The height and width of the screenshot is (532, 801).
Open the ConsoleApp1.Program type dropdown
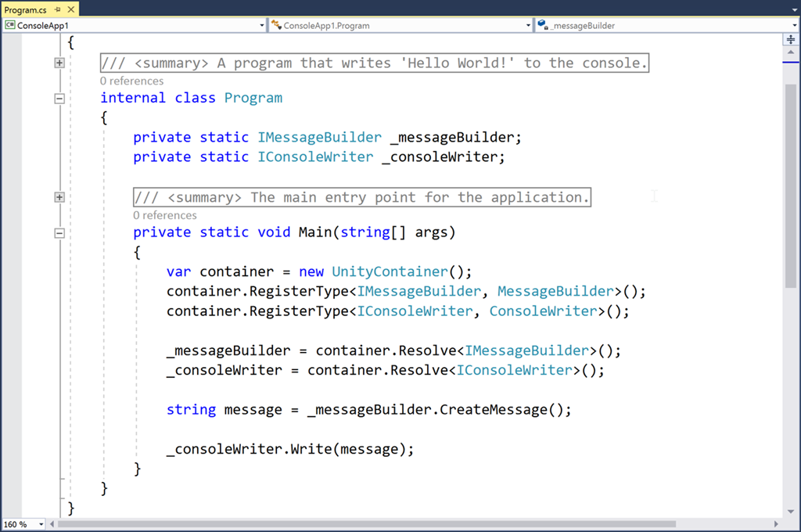pos(529,26)
